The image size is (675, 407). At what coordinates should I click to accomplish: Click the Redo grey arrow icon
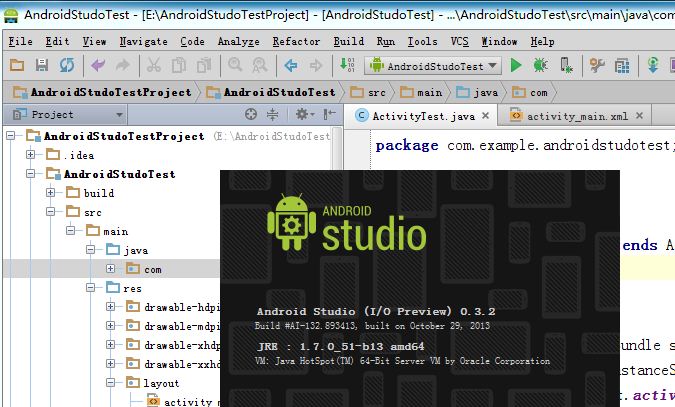[x=123, y=65]
